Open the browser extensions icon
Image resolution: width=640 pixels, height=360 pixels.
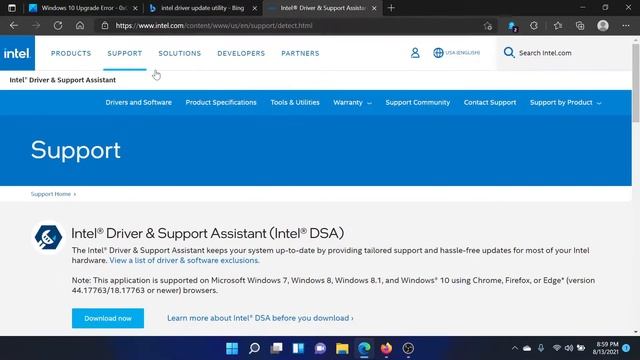tap(534, 26)
